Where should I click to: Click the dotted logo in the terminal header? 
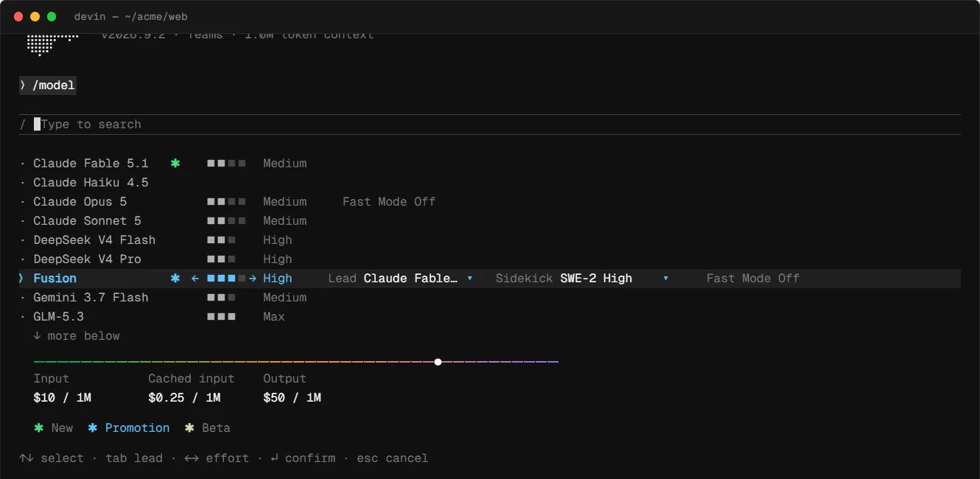pos(52,44)
